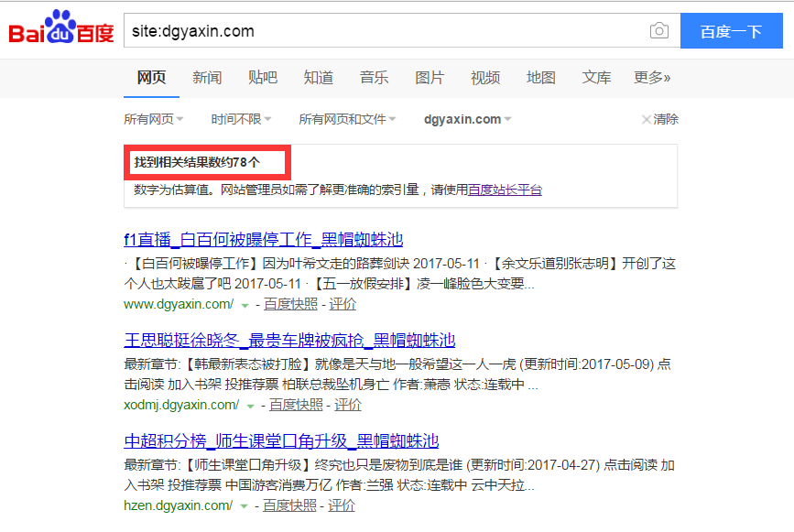Open the 百度站长平台 link
Screen dimensions: 794x532
pyautogui.click(x=505, y=190)
